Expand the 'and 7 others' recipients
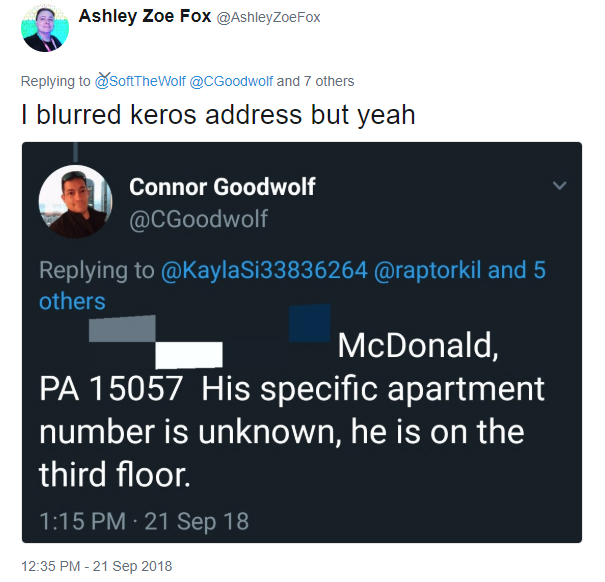This screenshot has width=605, height=582. (315, 81)
